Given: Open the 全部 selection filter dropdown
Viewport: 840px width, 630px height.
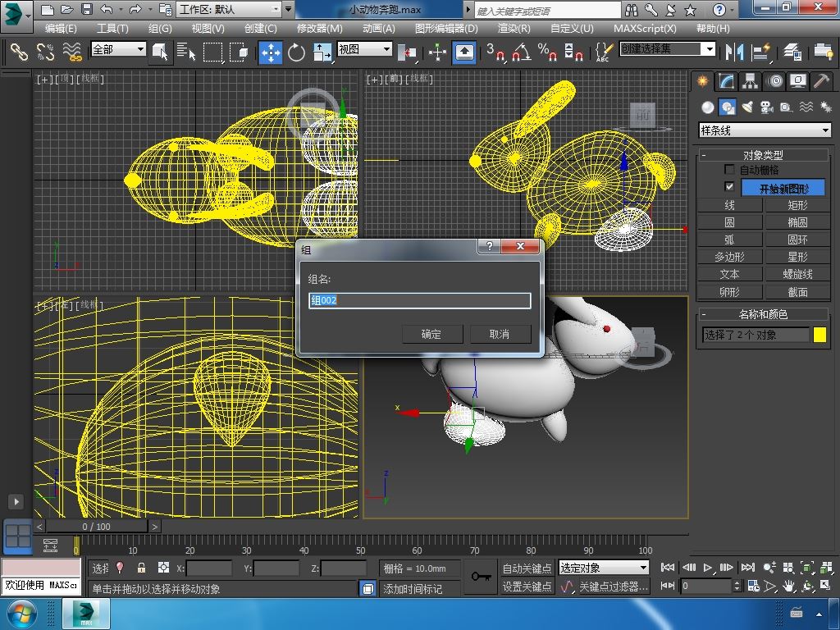Looking at the screenshot, I should (118, 49).
